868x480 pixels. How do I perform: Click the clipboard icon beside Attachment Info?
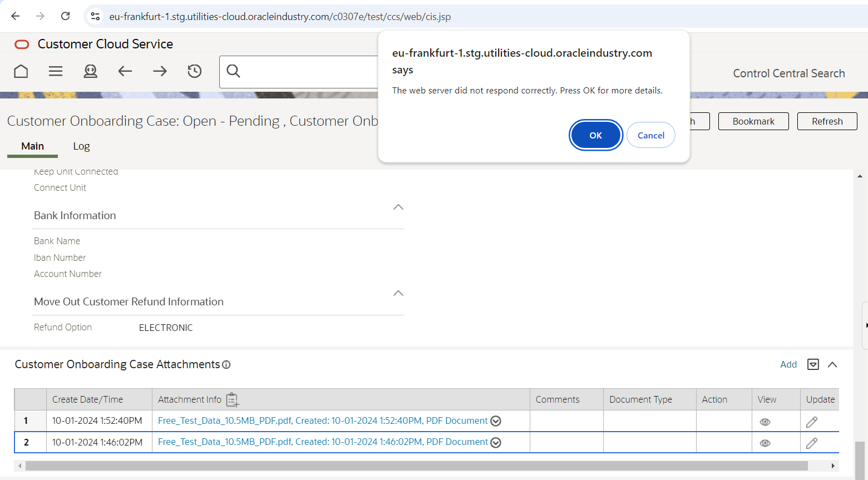click(233, 400)
